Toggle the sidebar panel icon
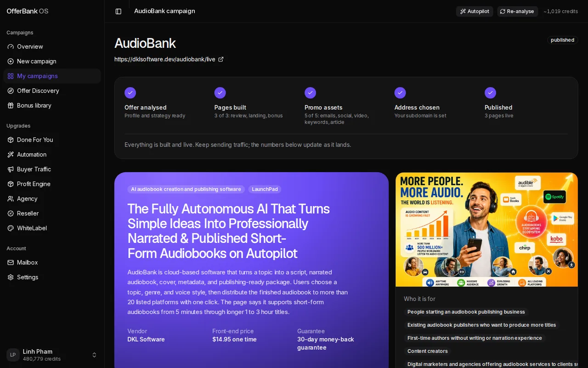This screenshot has width=588, height=368. coord(119,11)
